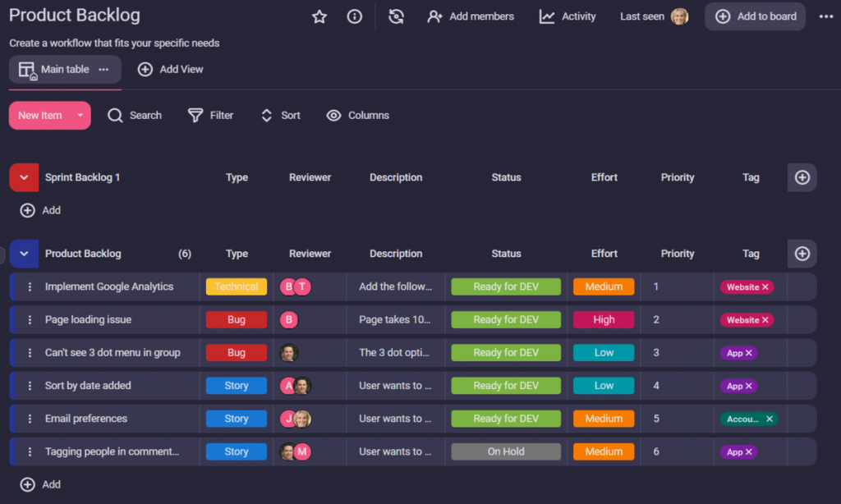Open row menu for Page loading issue

[x=30, y=320]
